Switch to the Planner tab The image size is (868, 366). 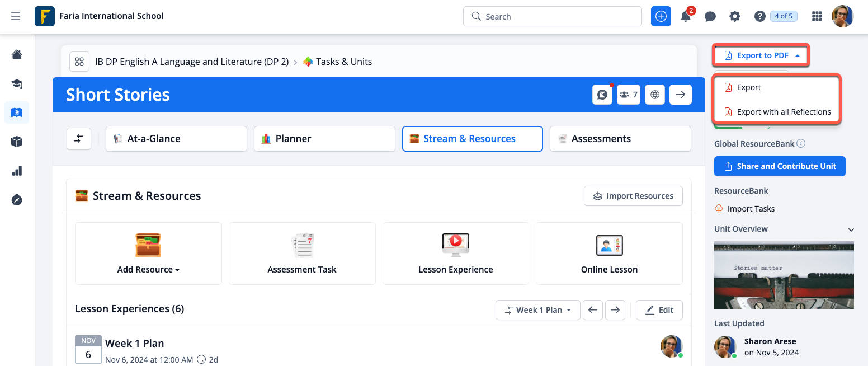324,139
